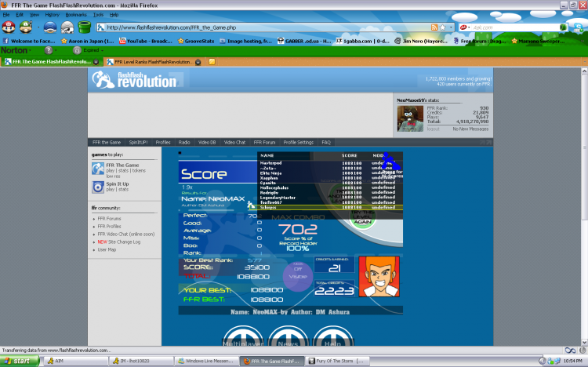Open the History menu

(x=52, y=15)
